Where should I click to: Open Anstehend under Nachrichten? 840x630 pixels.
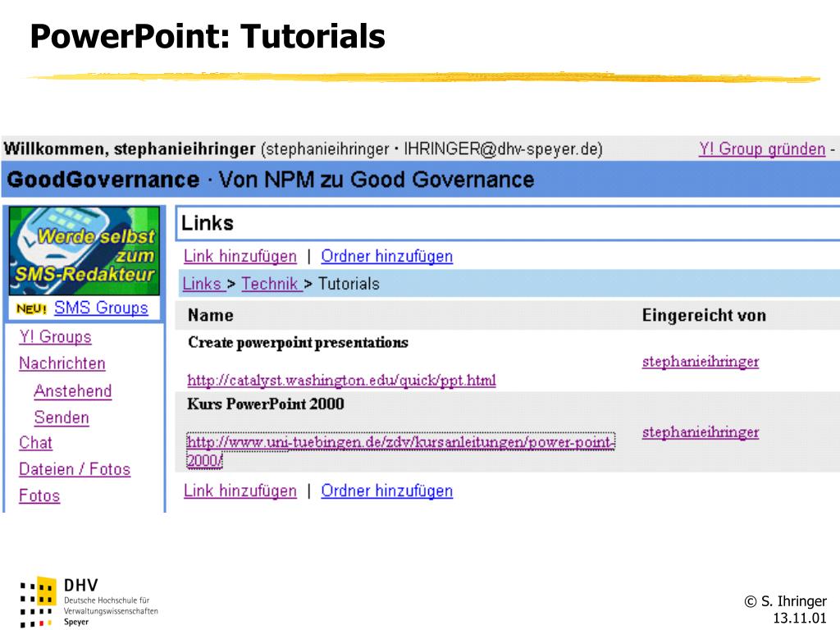pos(73,391)
